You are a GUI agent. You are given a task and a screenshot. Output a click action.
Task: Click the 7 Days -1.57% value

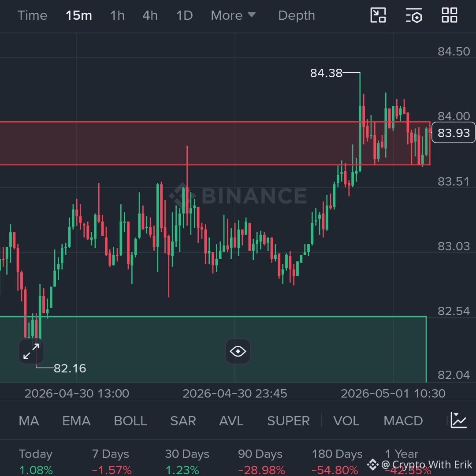(x=112, y=470)
